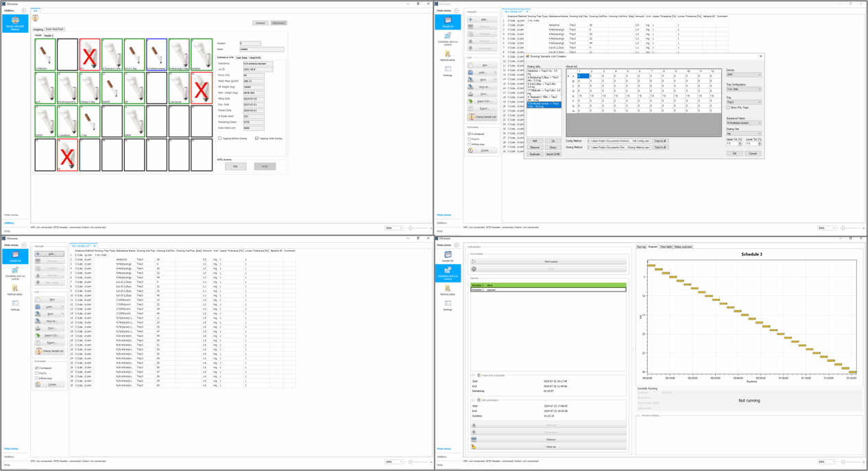Click Import CSV icon in bottom-left window
The image size is (868, 471).
[x=38, y=335]
